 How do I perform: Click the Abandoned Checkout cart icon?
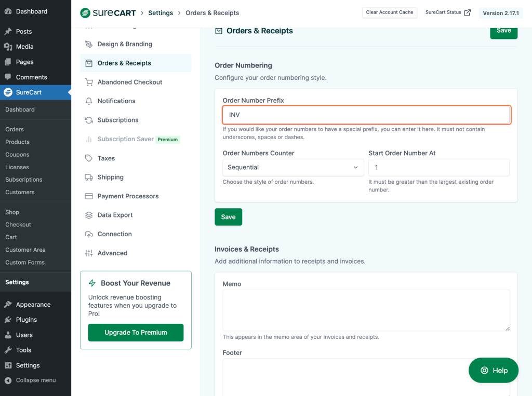88,82
